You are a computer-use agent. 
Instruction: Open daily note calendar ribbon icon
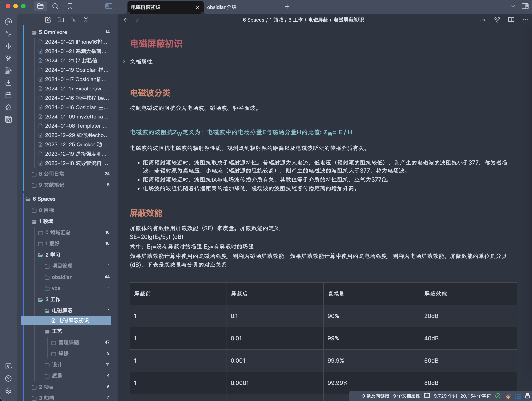(8, 95)
